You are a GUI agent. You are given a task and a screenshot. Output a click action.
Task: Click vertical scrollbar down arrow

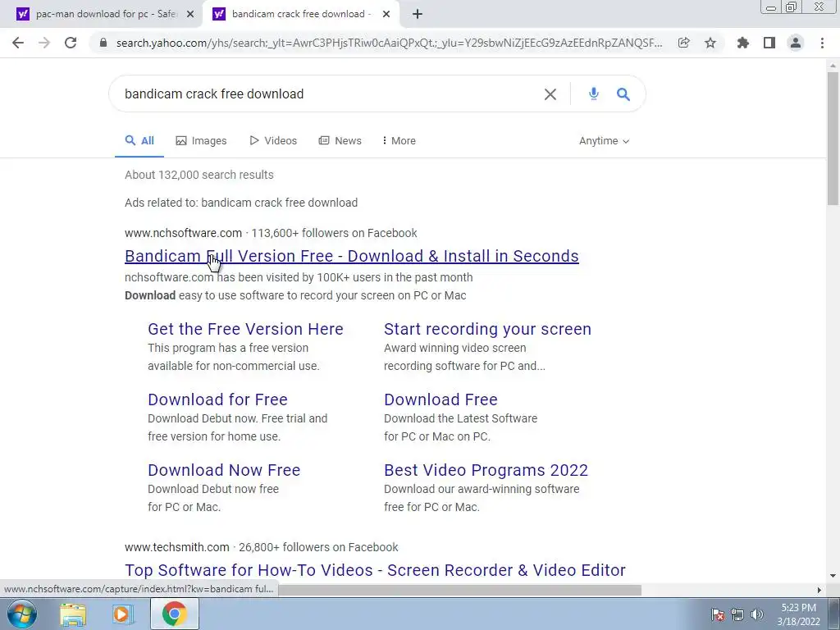tap(833, 576)
